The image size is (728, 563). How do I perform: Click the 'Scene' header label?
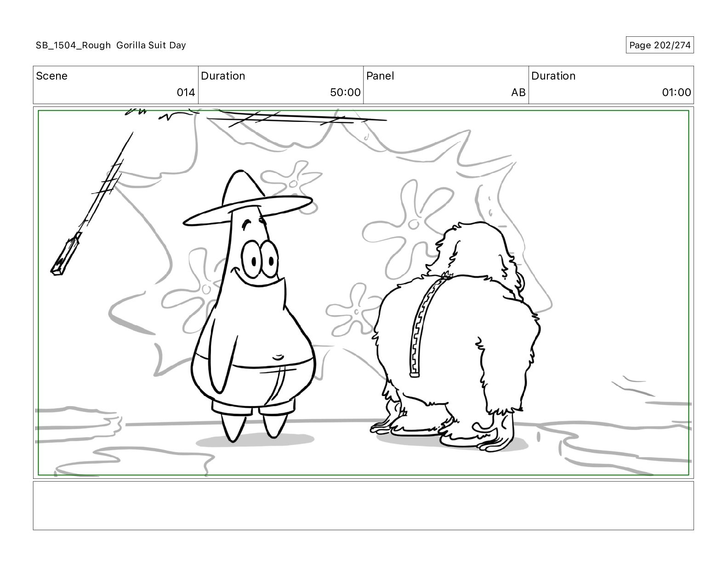point(51,76)
